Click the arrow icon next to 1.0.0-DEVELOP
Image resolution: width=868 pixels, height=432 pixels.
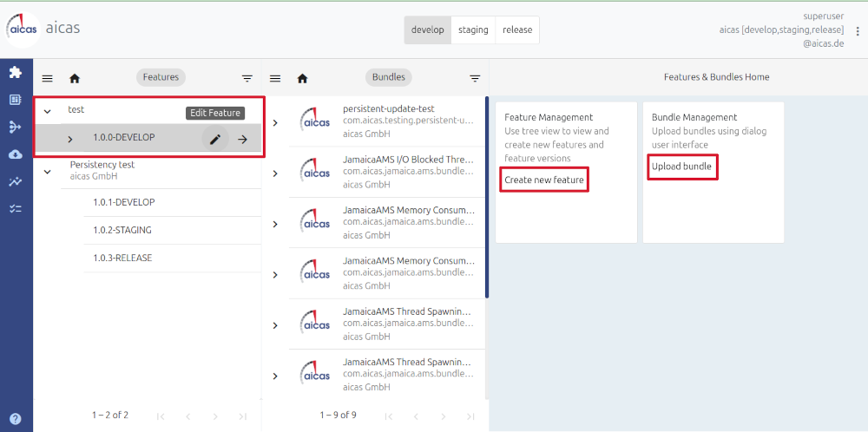pyautogui.click(x=243, y=139)
